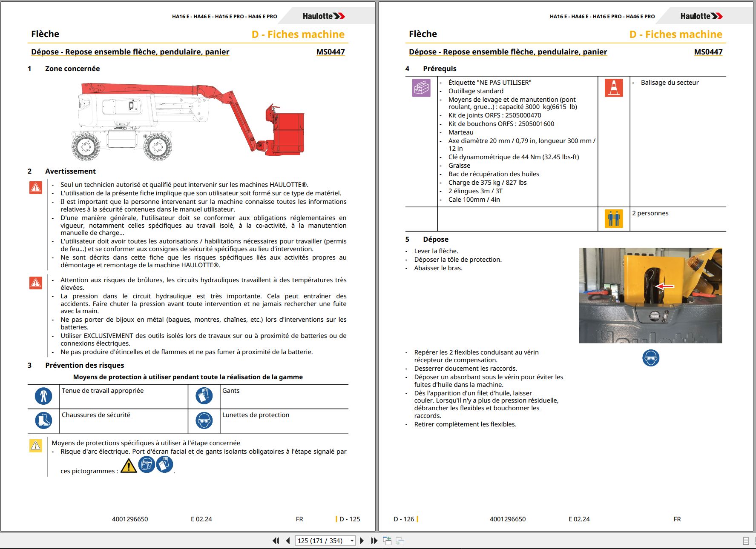This screenshot has width=756, height=549.
Task: Click the photo of the protection plate with the red arrow
Action: coord(650,295)
